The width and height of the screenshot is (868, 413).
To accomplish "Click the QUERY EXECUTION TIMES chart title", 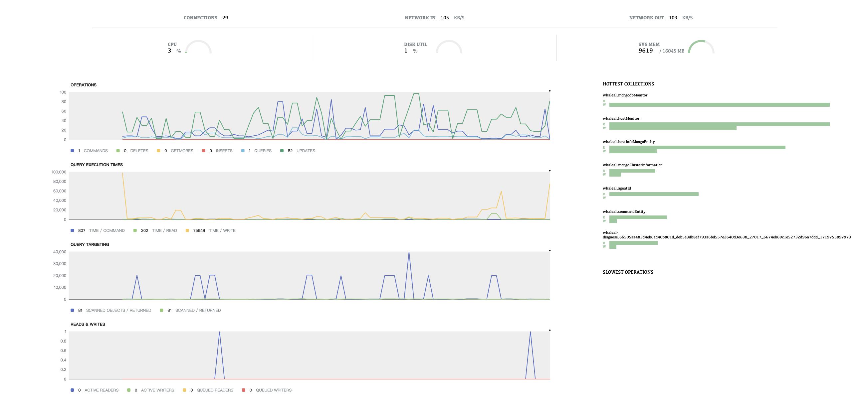I will tap(97, 165).
